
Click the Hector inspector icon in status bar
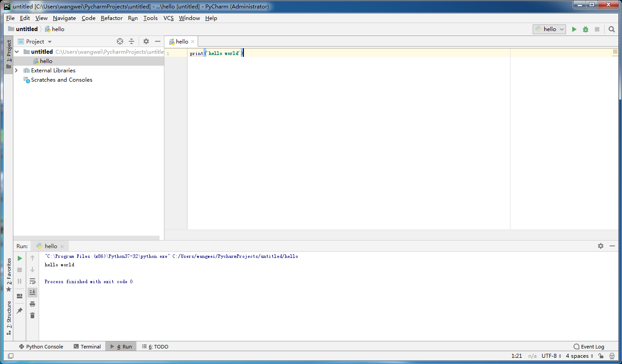coord(612,356)
